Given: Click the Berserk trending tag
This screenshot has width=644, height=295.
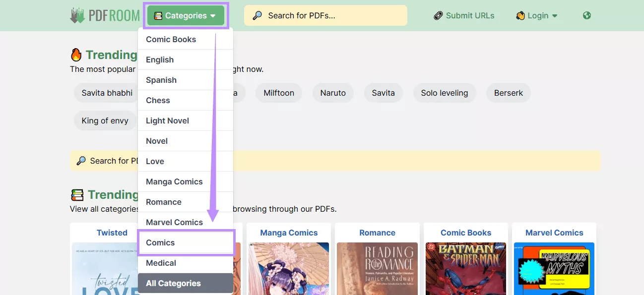Looking at the screenshot, I should point(509,93).
